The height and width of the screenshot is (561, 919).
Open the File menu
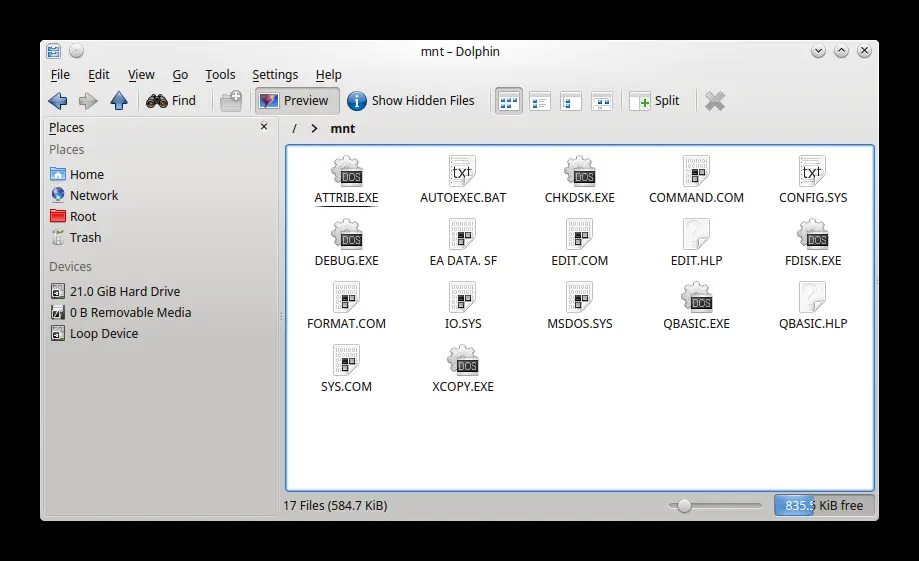click(60, 74)
